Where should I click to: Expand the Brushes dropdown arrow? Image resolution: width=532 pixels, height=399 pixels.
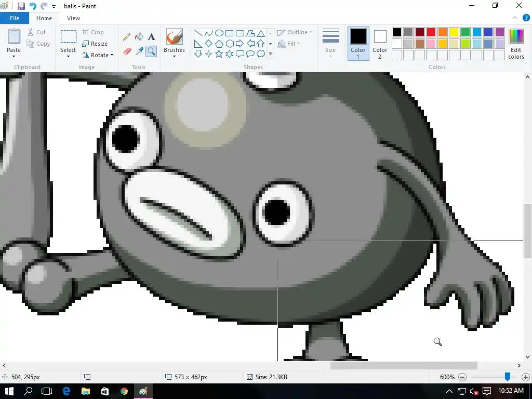(175, 56)
